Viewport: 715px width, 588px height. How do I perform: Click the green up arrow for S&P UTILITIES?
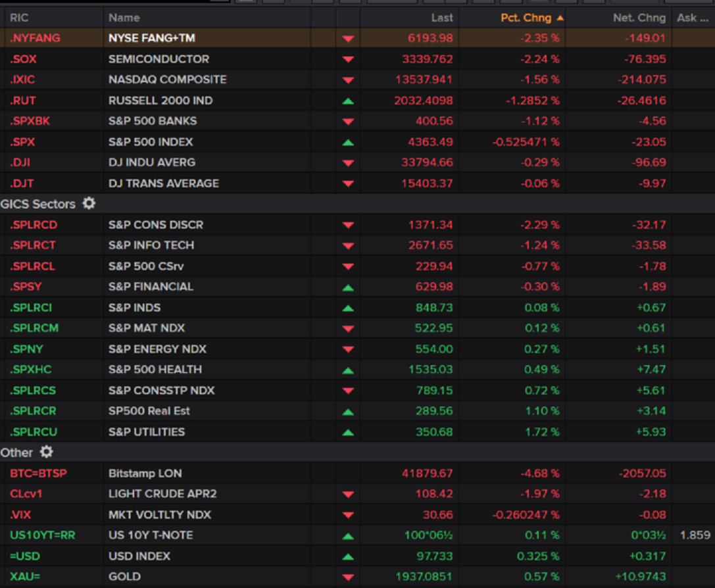349,431
